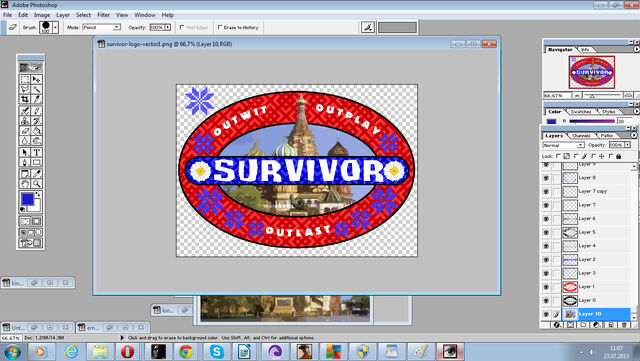Select the Rectangle shape tool

click(x=36, y=163)
